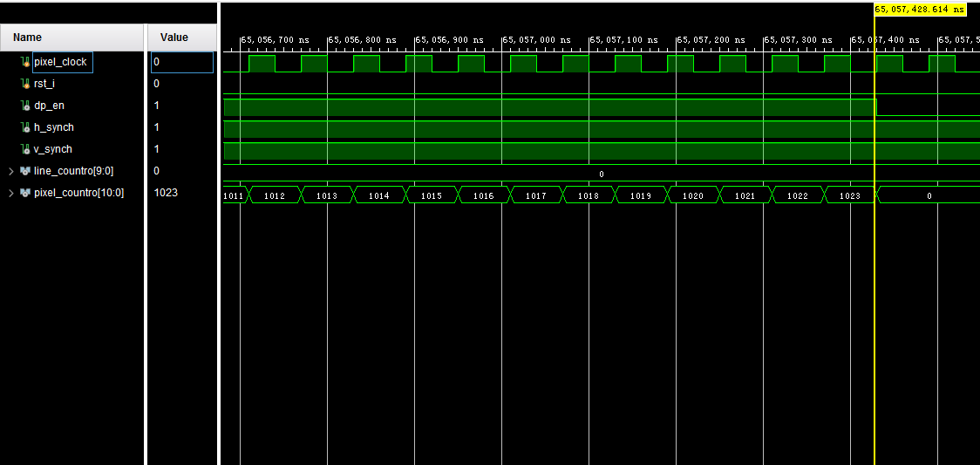
Task: Click the pixel_countro waveform segment 1011
Action: (x=235, y=195)
